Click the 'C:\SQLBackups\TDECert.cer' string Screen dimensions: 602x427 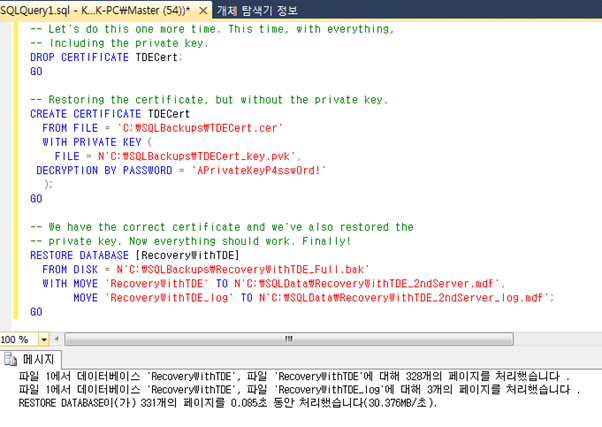point(200,128)
